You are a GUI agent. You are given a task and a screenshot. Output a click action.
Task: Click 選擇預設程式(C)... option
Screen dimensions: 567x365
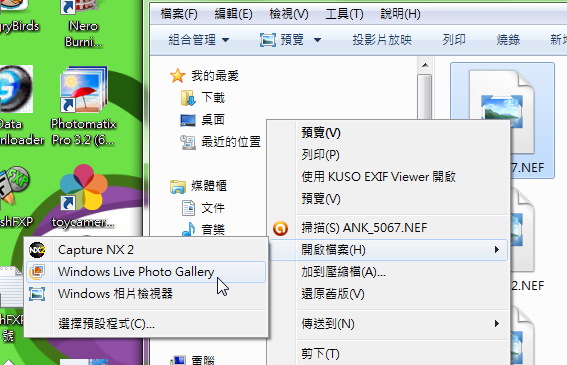click(x=146, y=324)
